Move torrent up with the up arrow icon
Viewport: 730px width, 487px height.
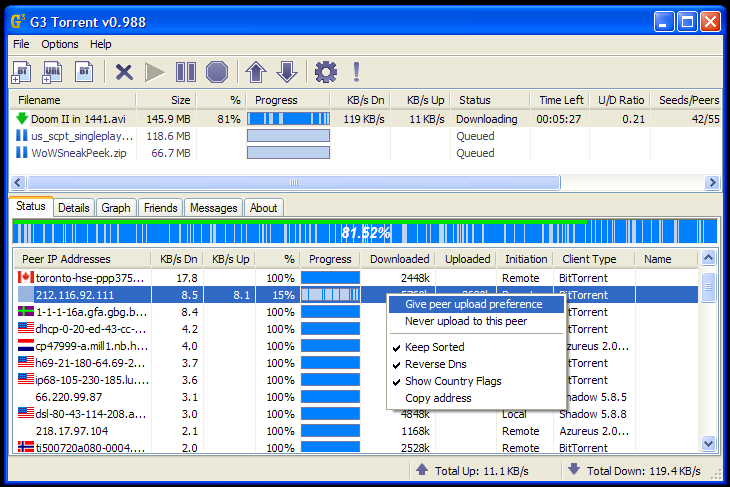tap(256, 71)
